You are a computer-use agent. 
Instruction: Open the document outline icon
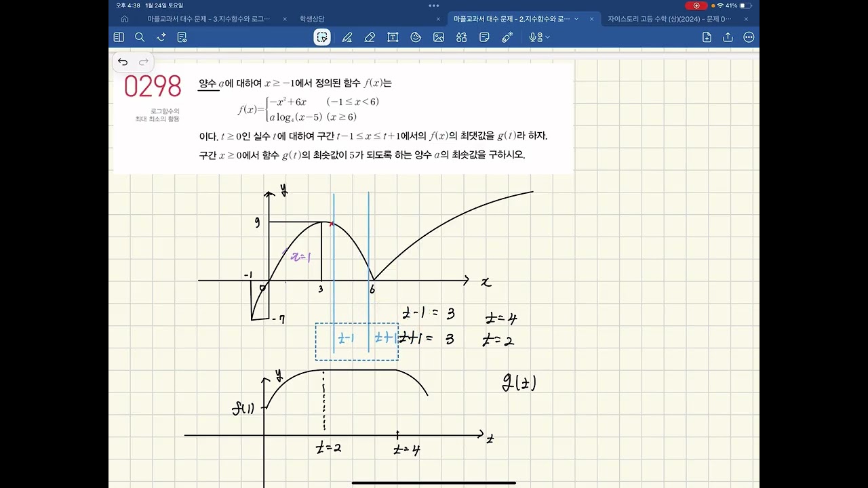coord(182,37)
